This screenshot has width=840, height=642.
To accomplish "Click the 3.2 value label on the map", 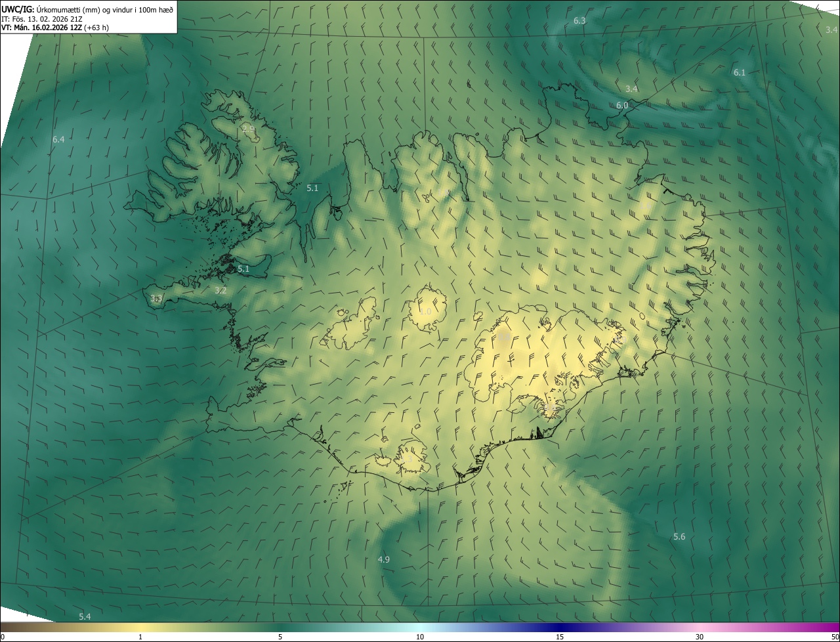I will coord(220,290).
